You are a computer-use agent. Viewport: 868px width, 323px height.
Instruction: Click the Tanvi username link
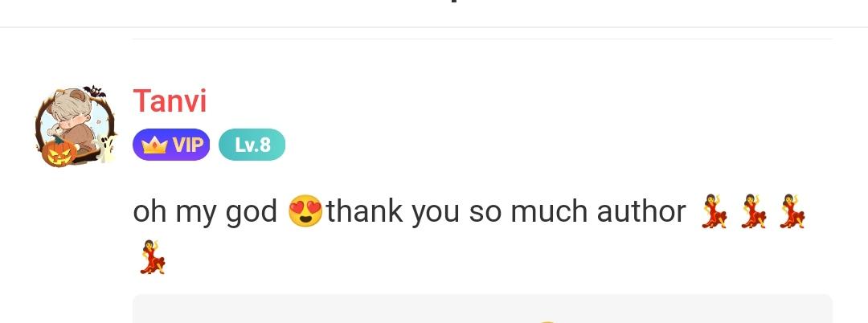[x=170, y=101]
